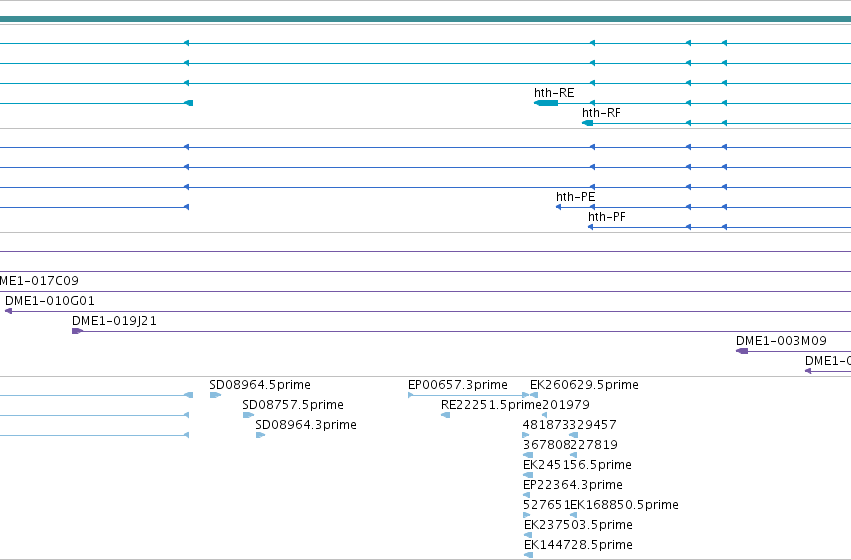
Task: Select the SD08964.3prime EST label
Action: pyautogui.click(x=306, y=425)
